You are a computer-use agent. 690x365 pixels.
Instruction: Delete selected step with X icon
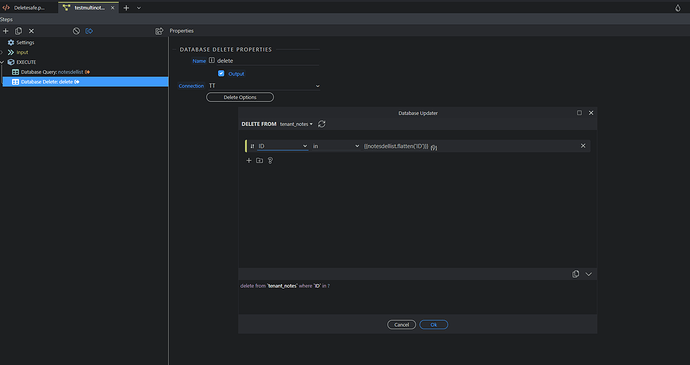pos(31,31)
